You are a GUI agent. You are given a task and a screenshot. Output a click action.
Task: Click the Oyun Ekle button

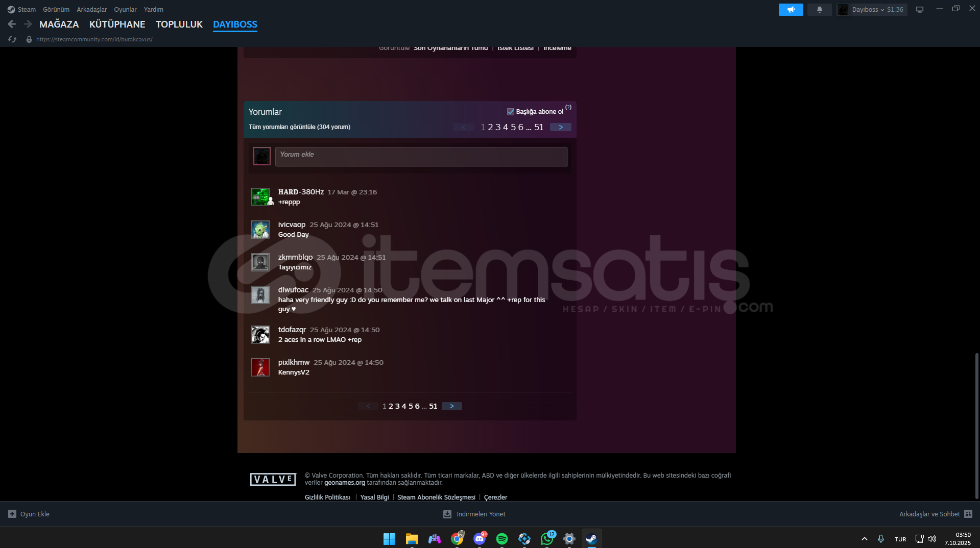point(29,514)
